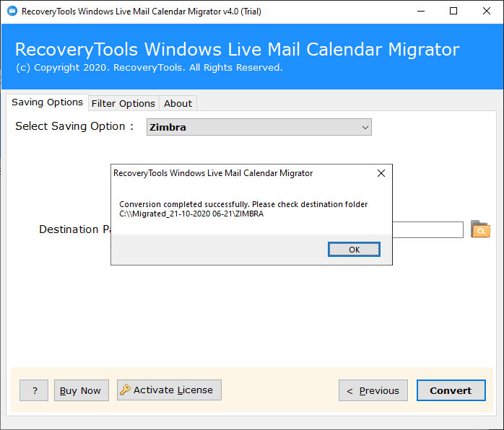504x430 pixels.
Task: Click the 'Select Saving Option :' label
Action: pos(74,126)
